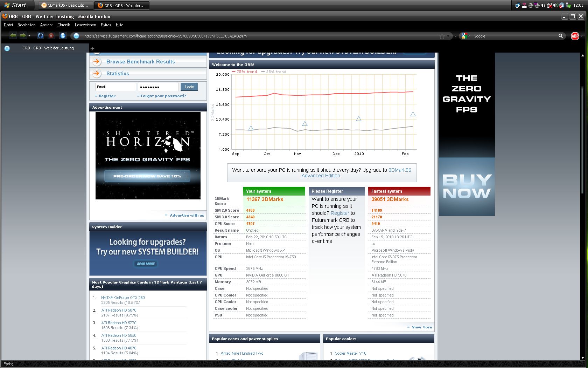Open Antec Nine Hundred Two link
This screenshot has height=368, width=588.
242,353
